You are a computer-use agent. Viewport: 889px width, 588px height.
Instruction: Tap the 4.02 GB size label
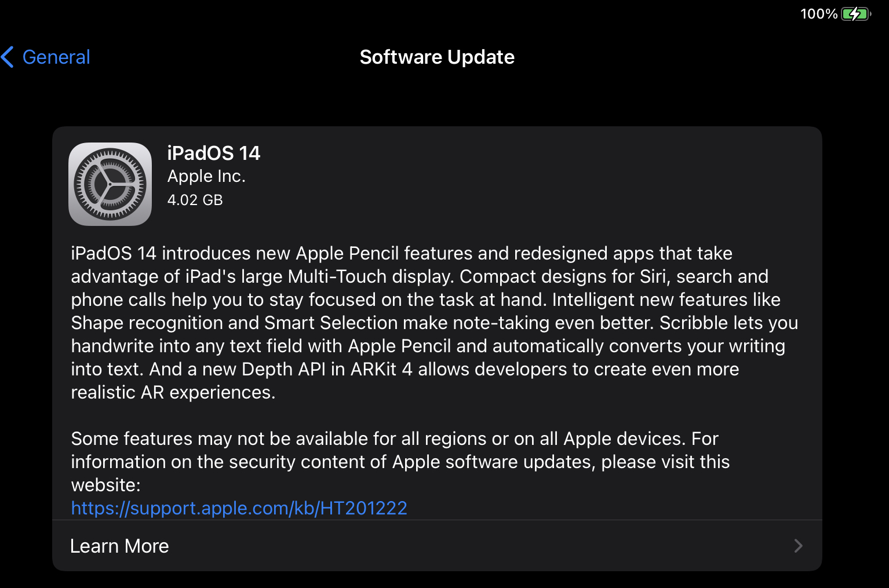coord(195,200)
